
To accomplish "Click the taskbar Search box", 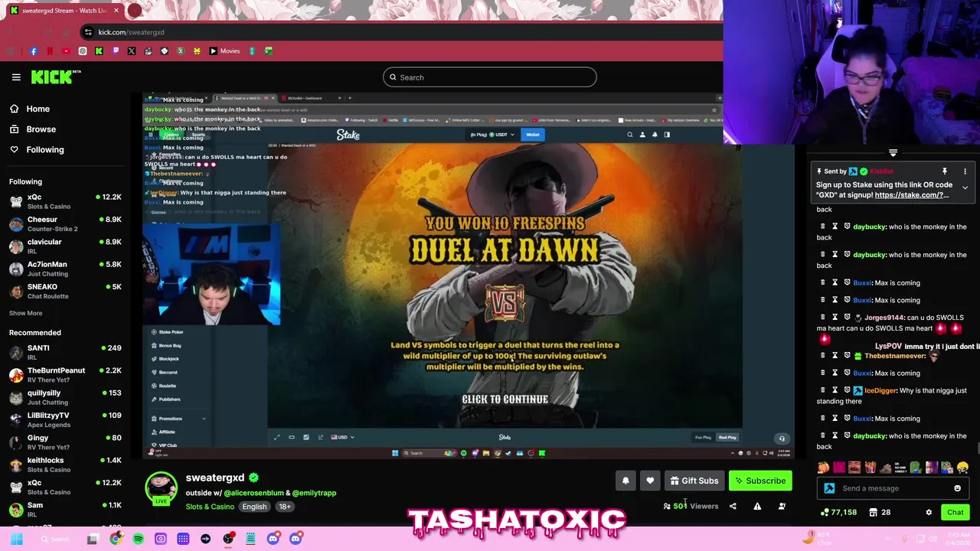I will point(55,539).
